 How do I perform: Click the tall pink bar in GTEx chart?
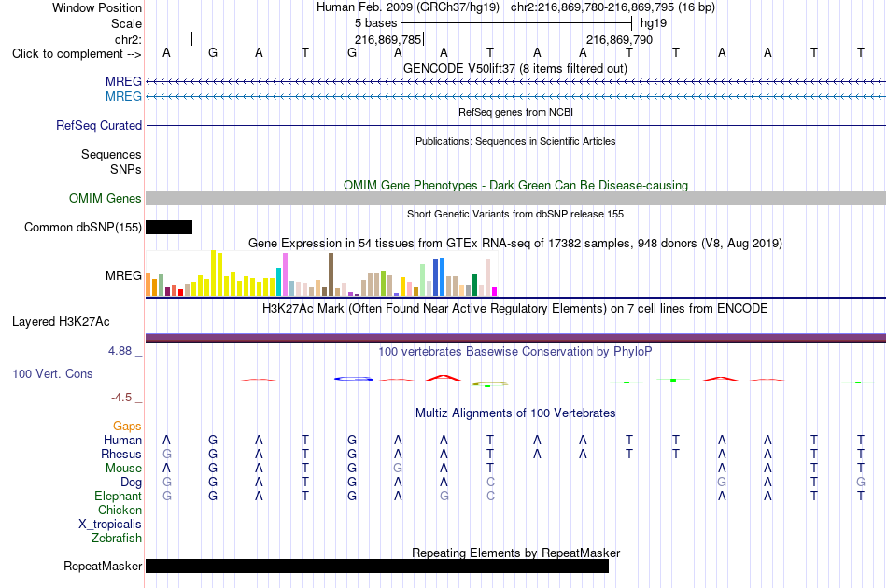[285, 274]
